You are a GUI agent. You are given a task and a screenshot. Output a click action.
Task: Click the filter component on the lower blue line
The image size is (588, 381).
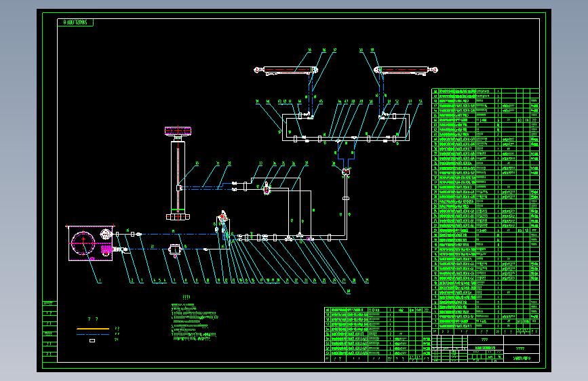(x=175, y=249)
